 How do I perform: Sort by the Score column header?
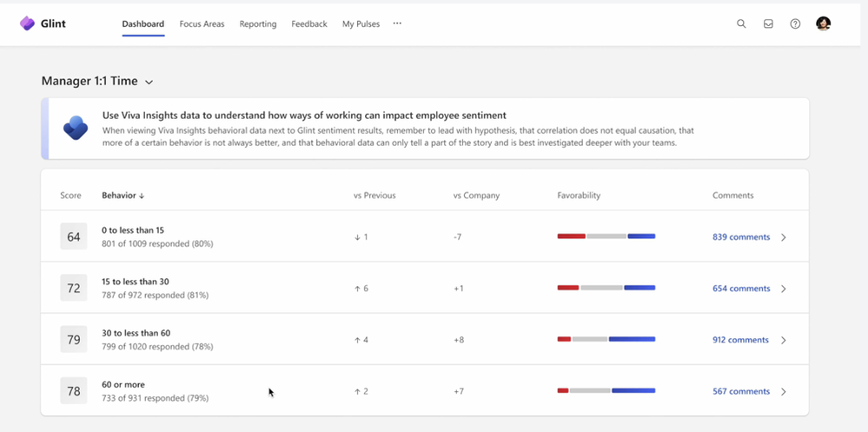tap(71, 196)
